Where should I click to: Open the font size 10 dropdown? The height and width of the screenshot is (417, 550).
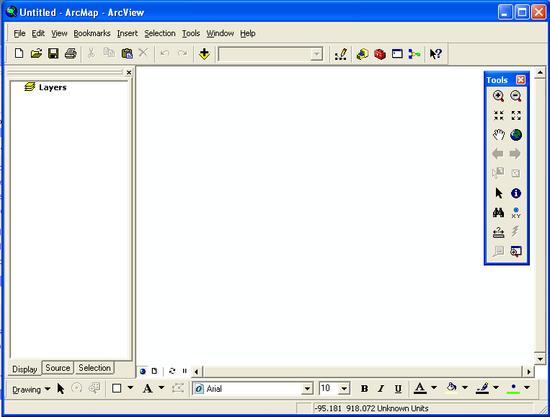click(x=344, y=389)
